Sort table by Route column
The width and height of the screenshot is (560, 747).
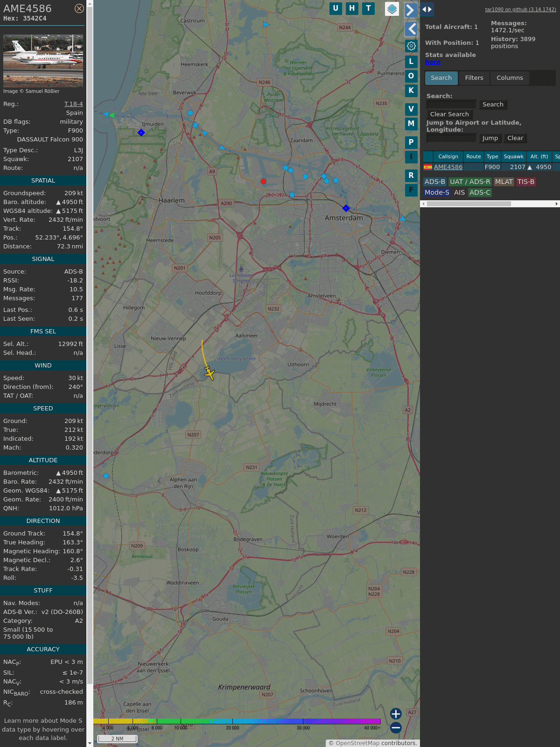click(474, 156)
